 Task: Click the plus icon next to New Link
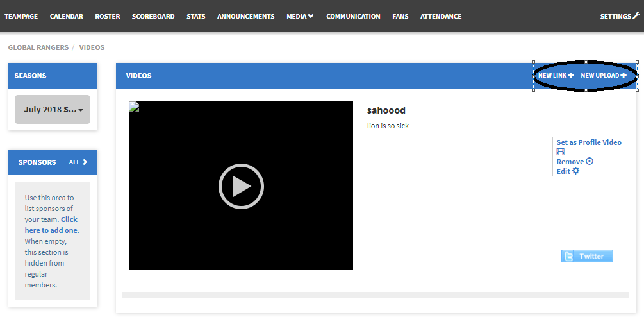tap(570, 76)
